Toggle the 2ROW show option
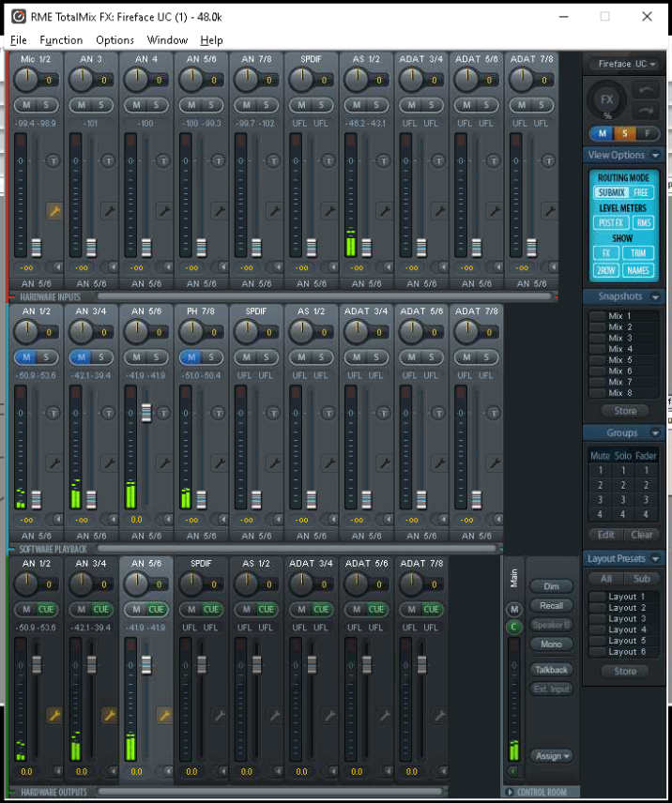The width and height of the screenshot is (672, 803). 606,270
